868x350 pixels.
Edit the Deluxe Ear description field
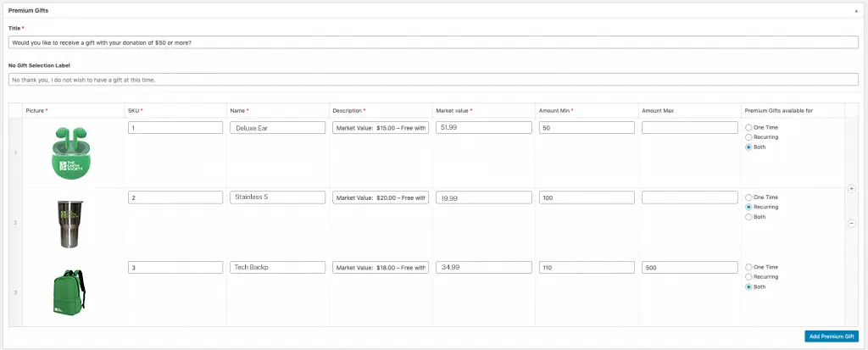click(381, 127)
